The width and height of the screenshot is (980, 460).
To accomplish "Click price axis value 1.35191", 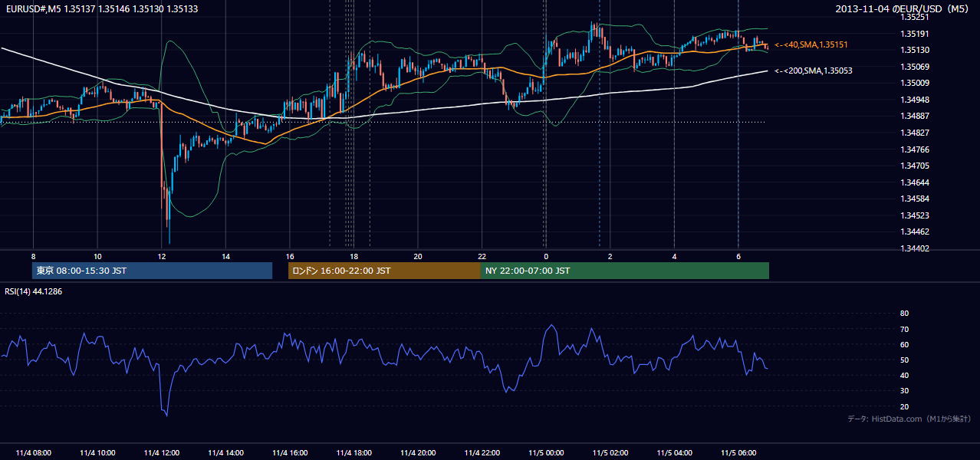I will point(915,34).
